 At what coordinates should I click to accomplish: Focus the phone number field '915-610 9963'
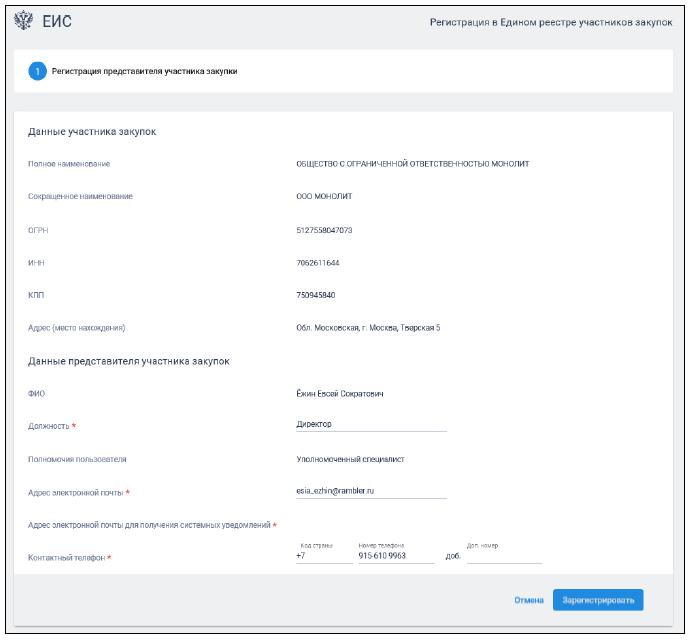(396, 556)
